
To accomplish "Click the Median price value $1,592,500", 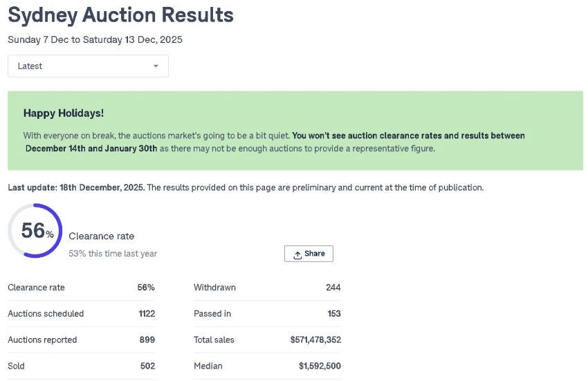I will [x=320, y=366].
